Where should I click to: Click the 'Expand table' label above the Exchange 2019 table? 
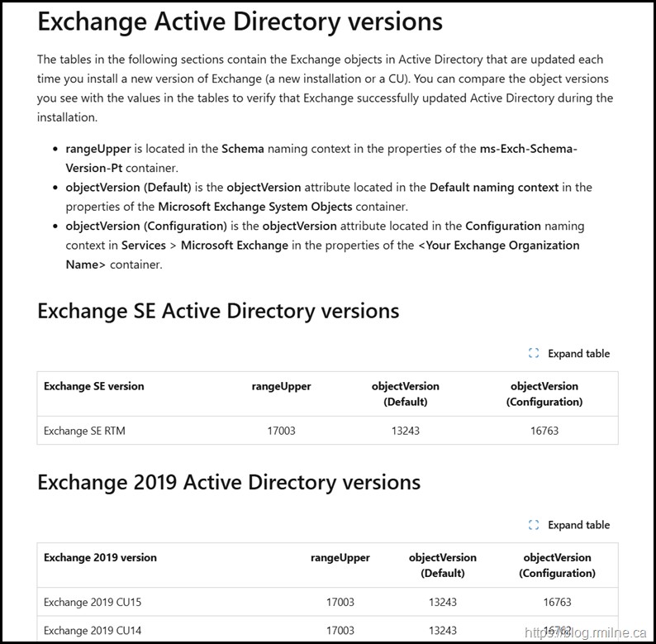coord(578,525)
